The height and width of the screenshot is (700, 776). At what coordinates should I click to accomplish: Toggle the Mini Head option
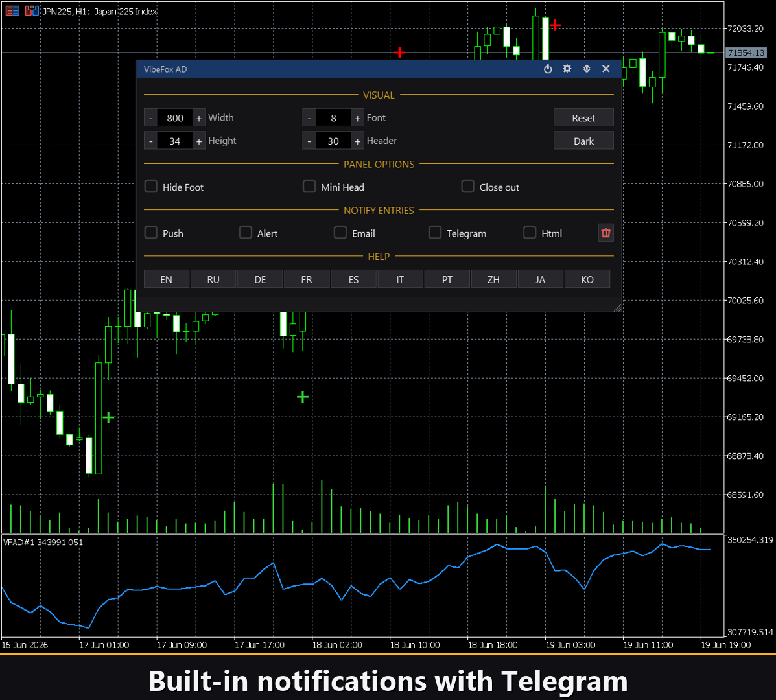pos(309,187)
